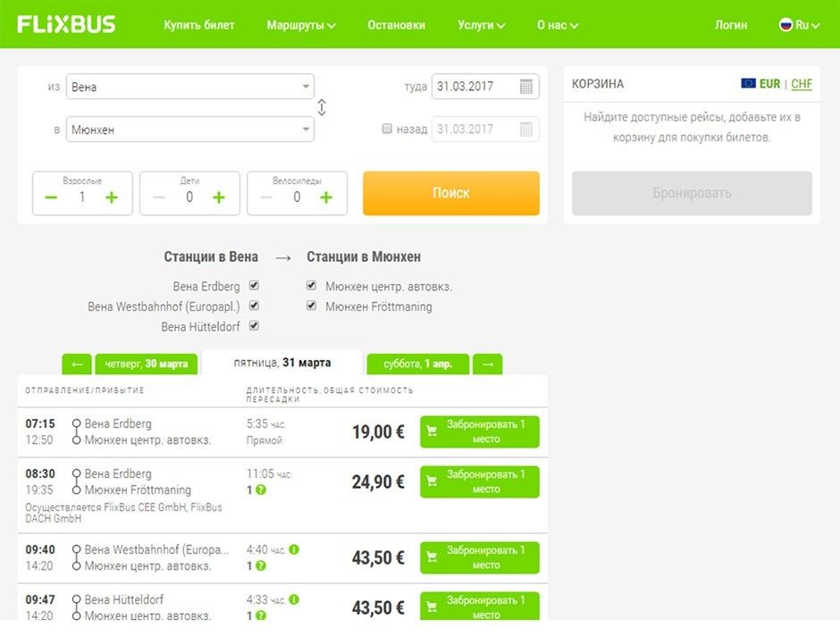Decrease bicycles count with minus
Viewport: 840px width, 636px height.
tap(266, 197)
